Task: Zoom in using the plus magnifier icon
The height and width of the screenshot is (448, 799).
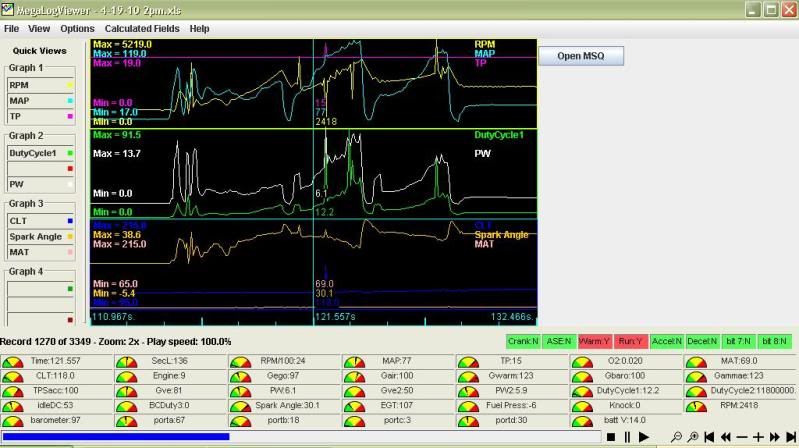Action: [x=693, y=437]
